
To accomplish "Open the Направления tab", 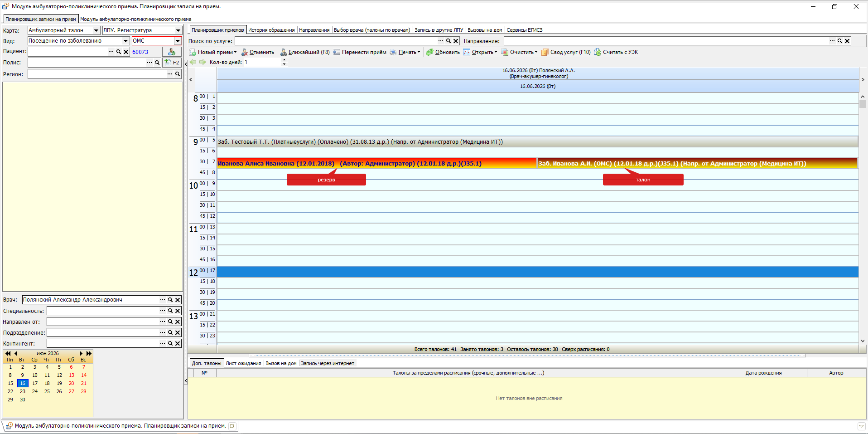I will (x=314, y=30).
